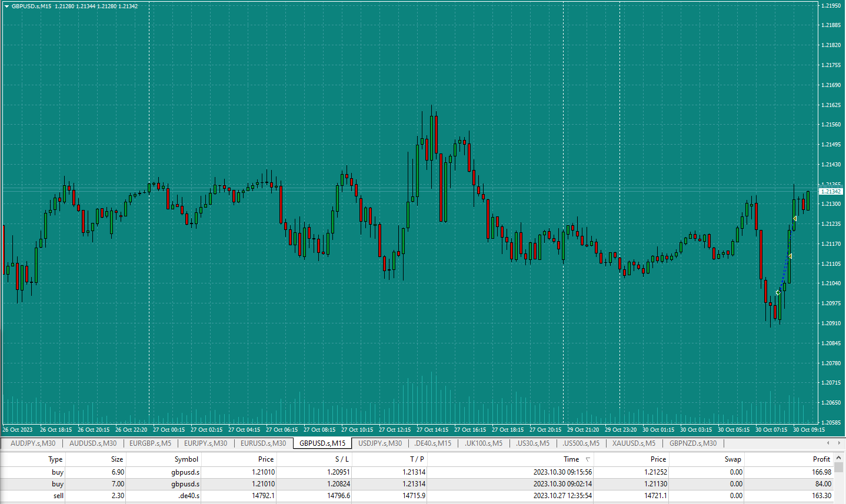This screenshot has height=504, width=846.
Task: Open the EURJPY.s,M30 chart tab
Action: (205, 443)
